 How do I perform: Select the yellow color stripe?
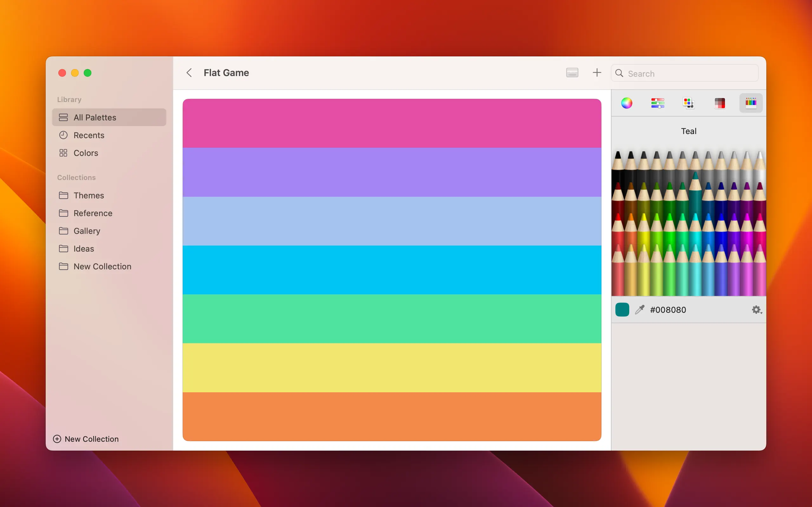click(392, 368)
